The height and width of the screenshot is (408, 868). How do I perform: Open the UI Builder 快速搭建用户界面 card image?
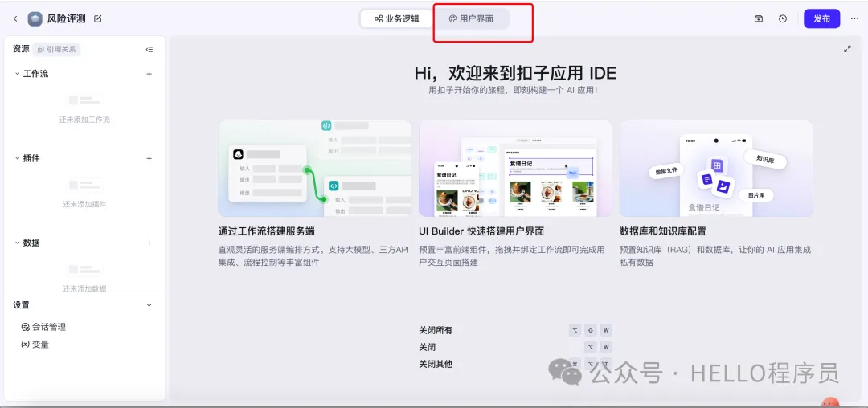pyautogui.click(x=515, y=169)
